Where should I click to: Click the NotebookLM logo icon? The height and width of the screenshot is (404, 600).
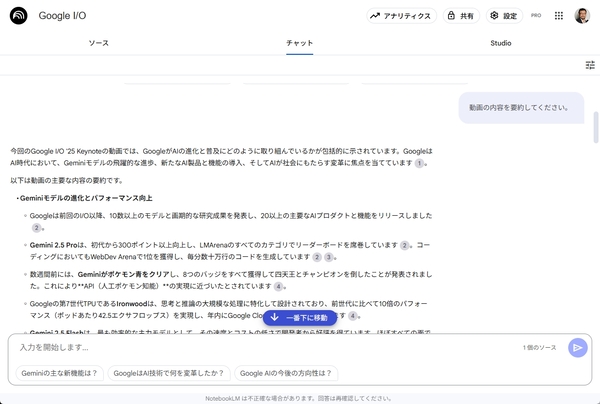pyautogui.click(x=18, y=16)
